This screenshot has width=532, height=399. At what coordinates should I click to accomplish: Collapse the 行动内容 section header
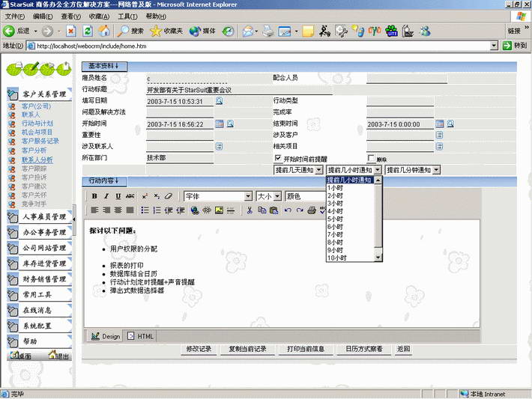click(104, 181)
